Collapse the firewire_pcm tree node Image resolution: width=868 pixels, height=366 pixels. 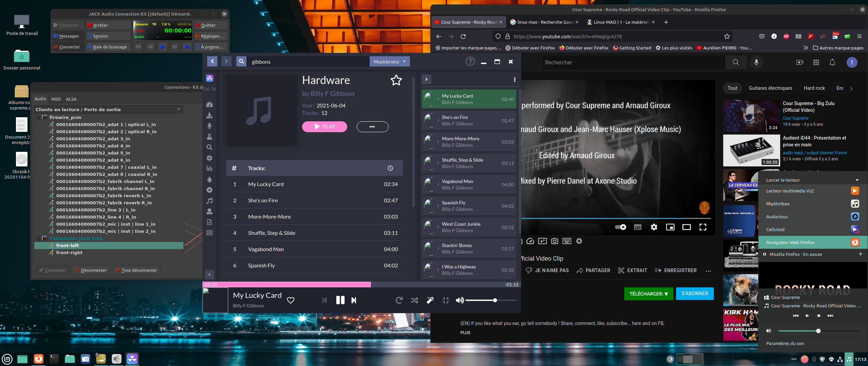coord(39,118)
